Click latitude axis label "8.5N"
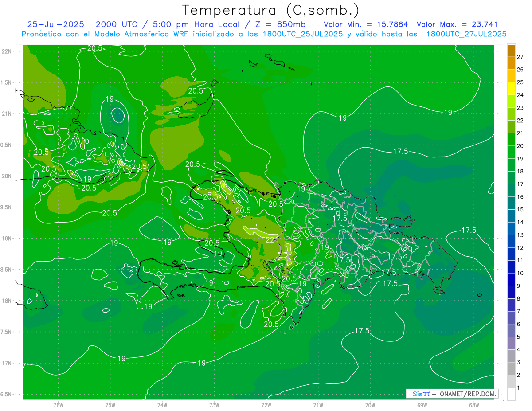532x411 pixels. 7,270
